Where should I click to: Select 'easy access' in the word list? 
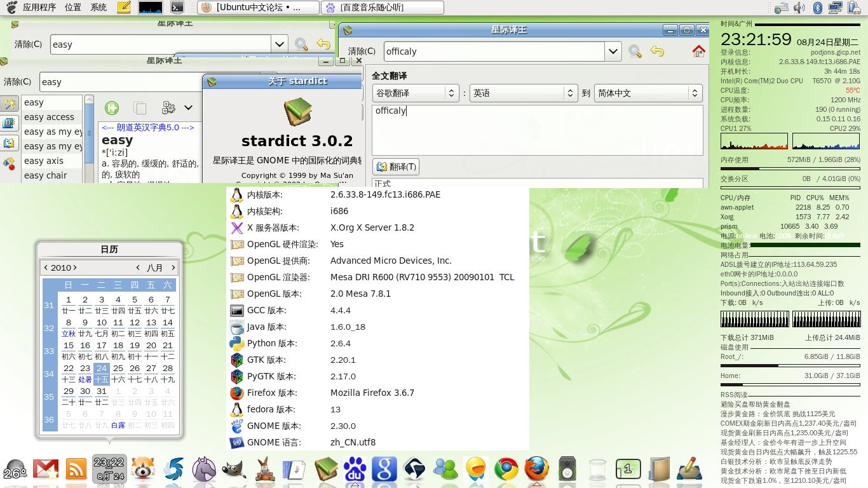(x=52, y=117)
